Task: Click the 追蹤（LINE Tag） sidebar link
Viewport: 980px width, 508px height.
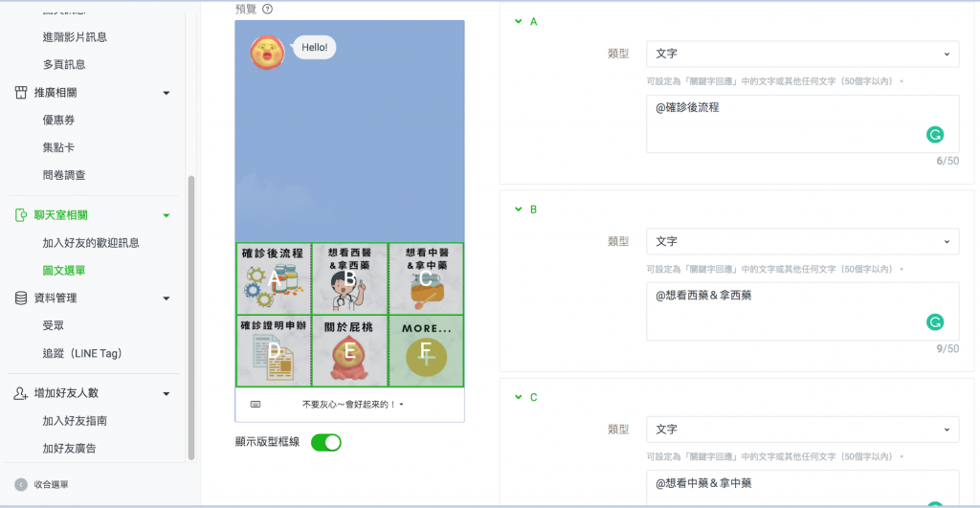Action: click(x=82, y=353)
